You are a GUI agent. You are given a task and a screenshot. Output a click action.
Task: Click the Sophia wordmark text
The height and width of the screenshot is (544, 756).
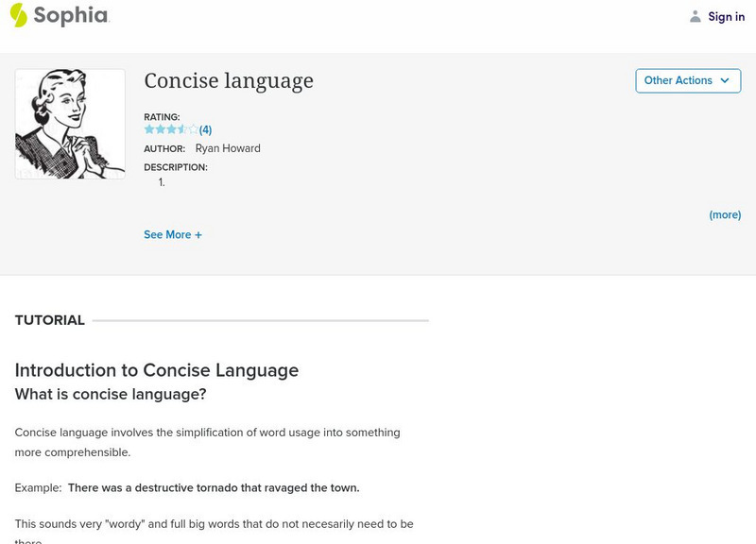pyautogui.click(x=71, y=16)
